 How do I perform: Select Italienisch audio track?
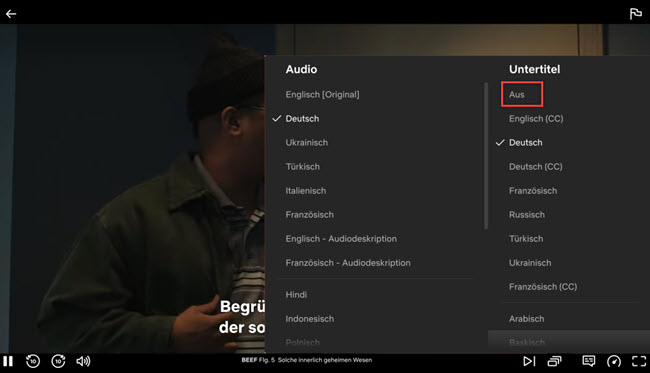(x=306, y=191)
